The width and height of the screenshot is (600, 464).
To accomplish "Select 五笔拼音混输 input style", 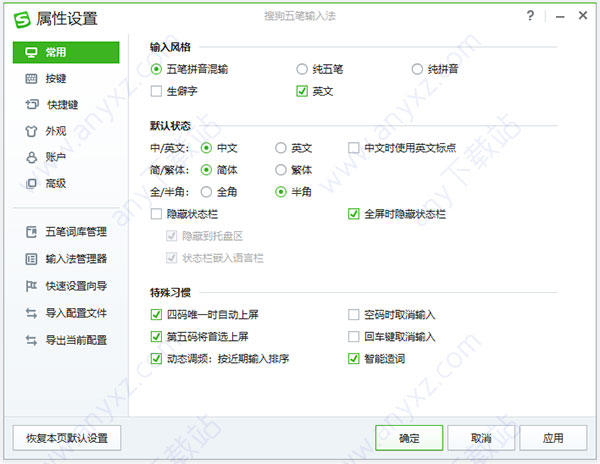I will click(156, 69).
